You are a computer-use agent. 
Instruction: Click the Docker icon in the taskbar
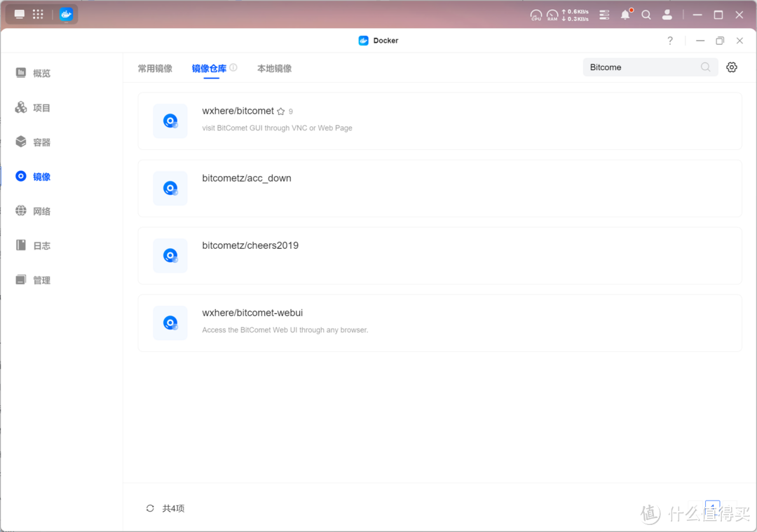coord(66,13)
